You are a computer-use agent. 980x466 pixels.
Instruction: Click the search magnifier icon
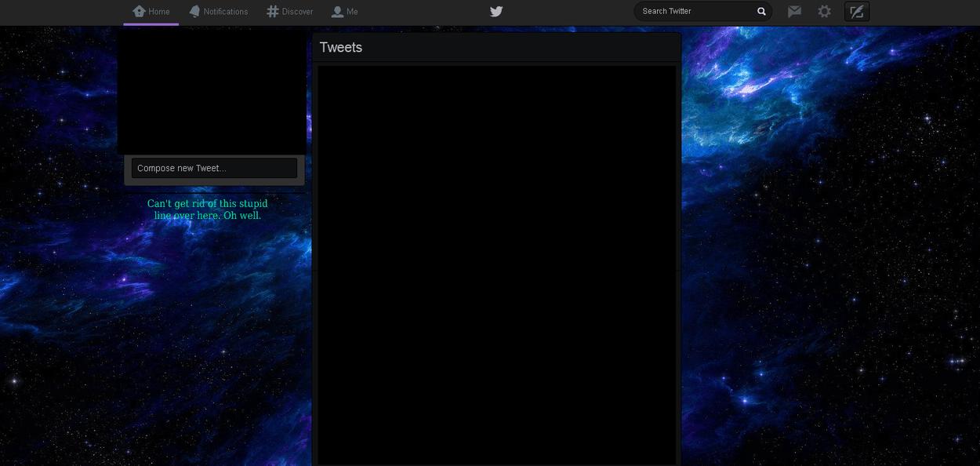[761, 12]
